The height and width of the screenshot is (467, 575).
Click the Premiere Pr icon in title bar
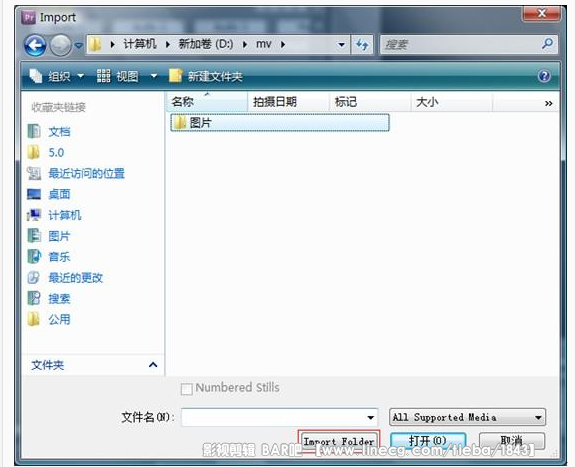pyautogui.click(x=28, y=17)
